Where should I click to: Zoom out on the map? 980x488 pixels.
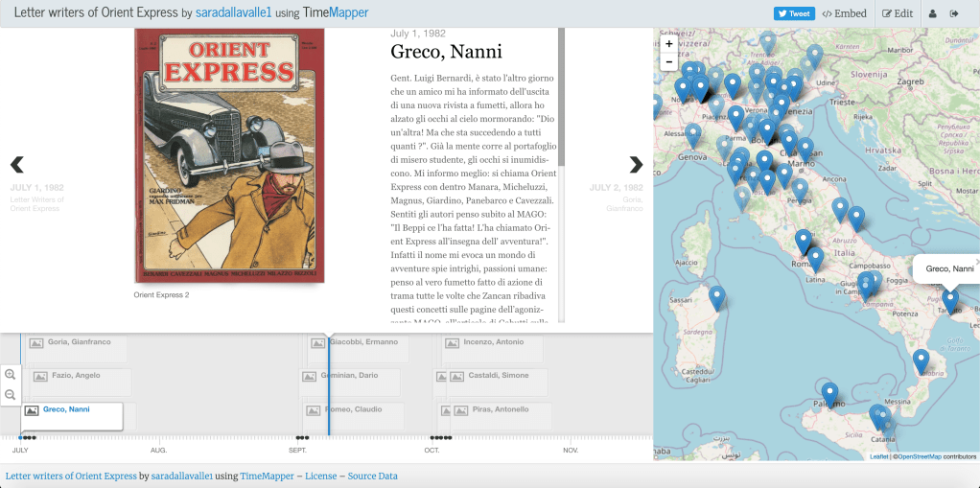(669, 62)
